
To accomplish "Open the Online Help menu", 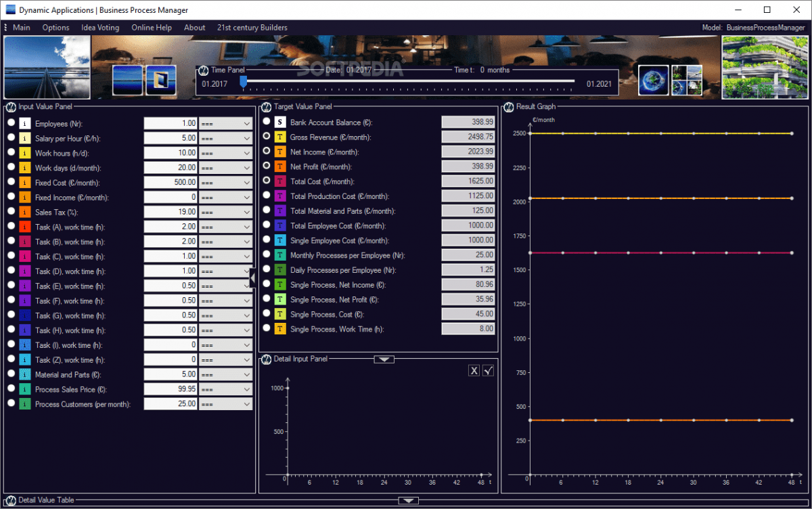I will tap(152, 28).
